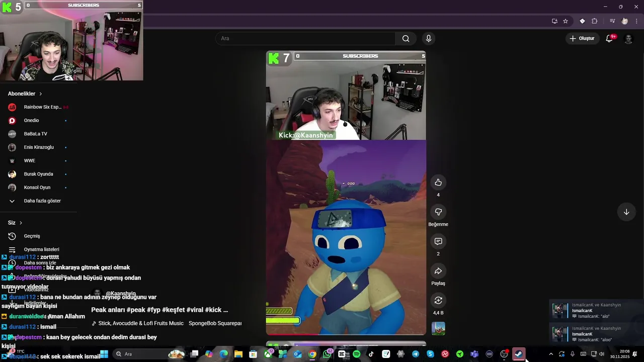Open Chrome's three-dot menu
The width and height of the screenshot is (644, 362).
point(637,21)
